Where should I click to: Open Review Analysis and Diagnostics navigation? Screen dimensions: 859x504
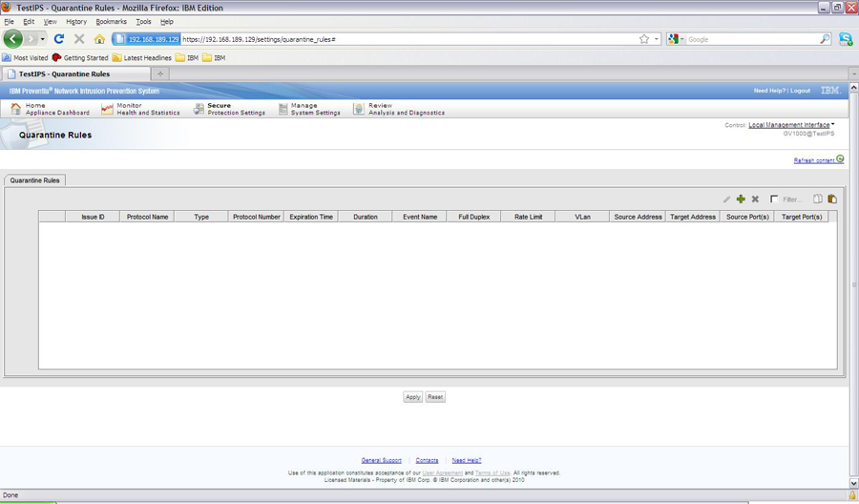click(x=399, y=109)
